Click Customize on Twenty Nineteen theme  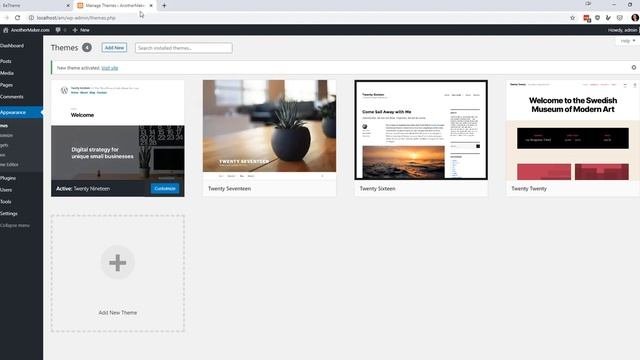coord(165,189)
